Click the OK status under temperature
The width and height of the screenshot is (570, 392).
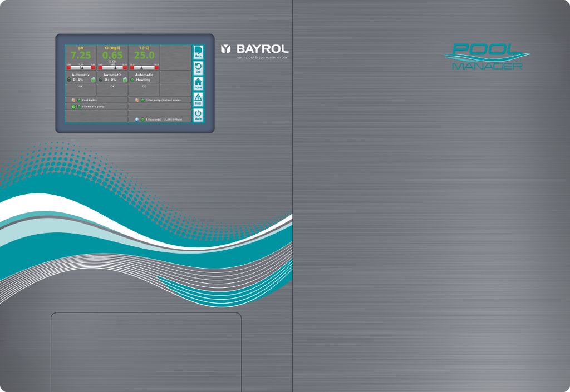point(144,87)
